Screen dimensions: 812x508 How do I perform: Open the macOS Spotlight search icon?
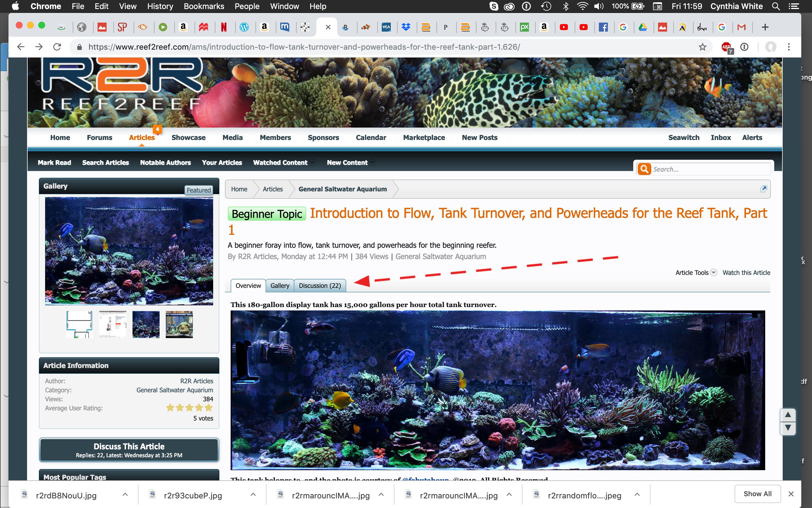(775, 6)
